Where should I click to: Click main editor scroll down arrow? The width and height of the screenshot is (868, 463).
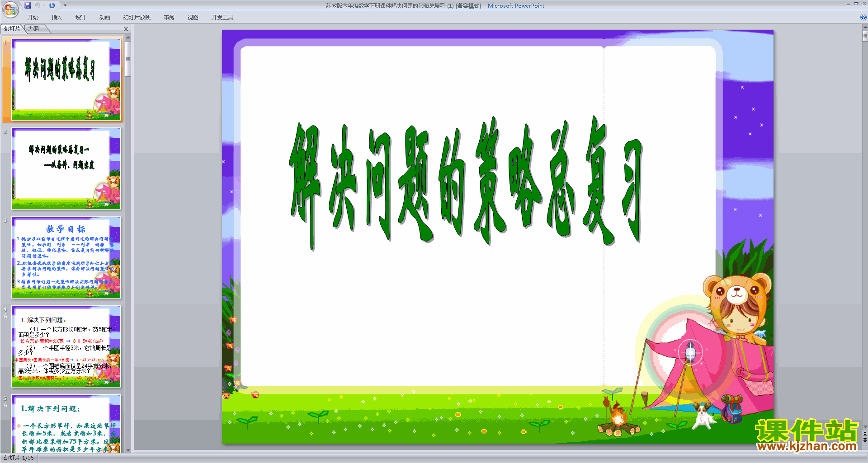[865, 426]
